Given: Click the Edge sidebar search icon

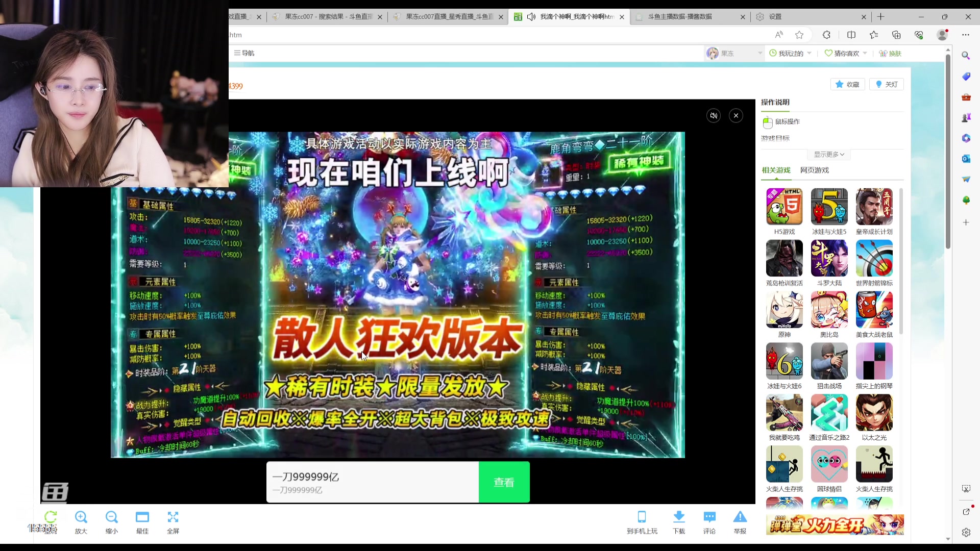Looking at the screenshot, I should coord(966,56).
